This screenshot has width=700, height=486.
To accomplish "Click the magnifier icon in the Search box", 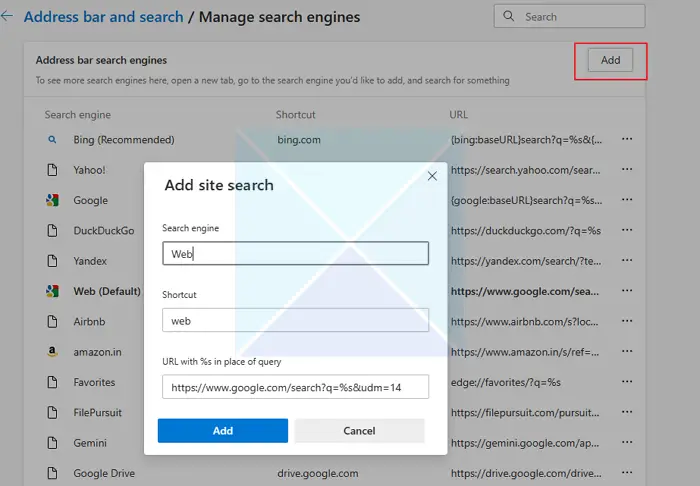I will [x=508, y=17].
